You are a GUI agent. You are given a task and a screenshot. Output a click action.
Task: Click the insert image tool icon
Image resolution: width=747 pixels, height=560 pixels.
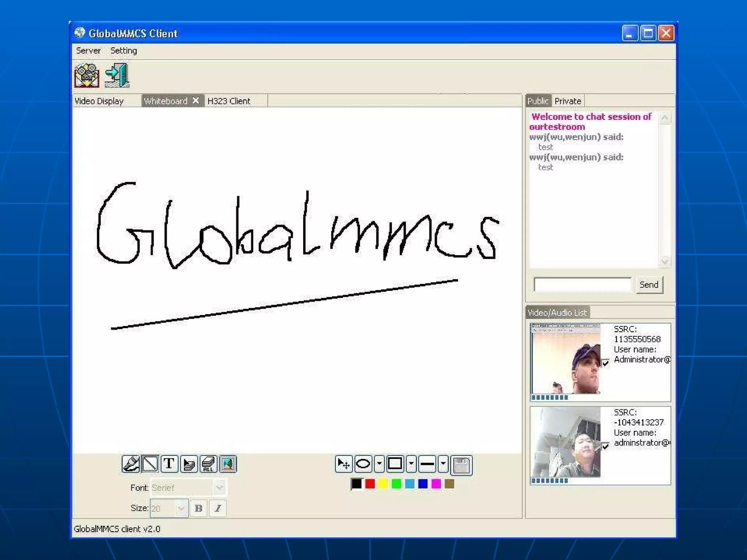(228, 464)
